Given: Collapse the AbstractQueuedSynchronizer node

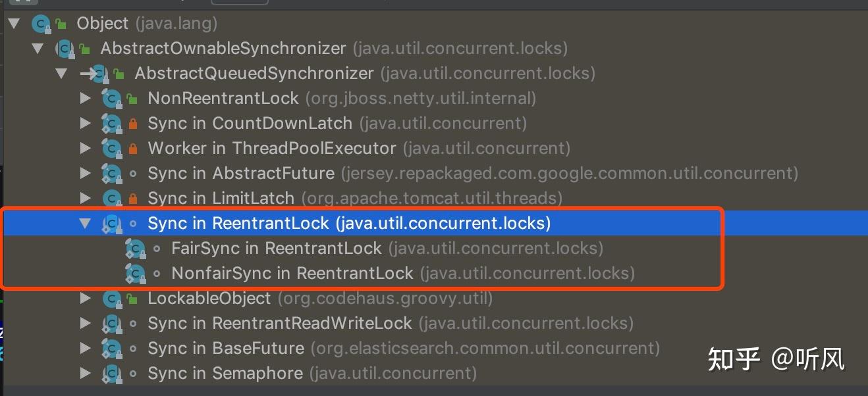Looking at the screenshot, I should coord(61,74).
